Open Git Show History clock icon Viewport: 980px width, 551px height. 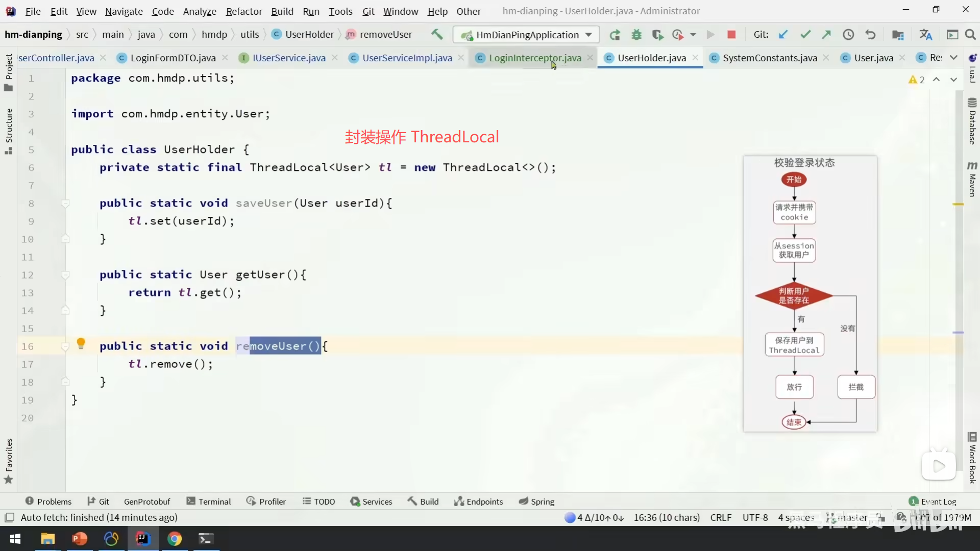click(848, 35)
